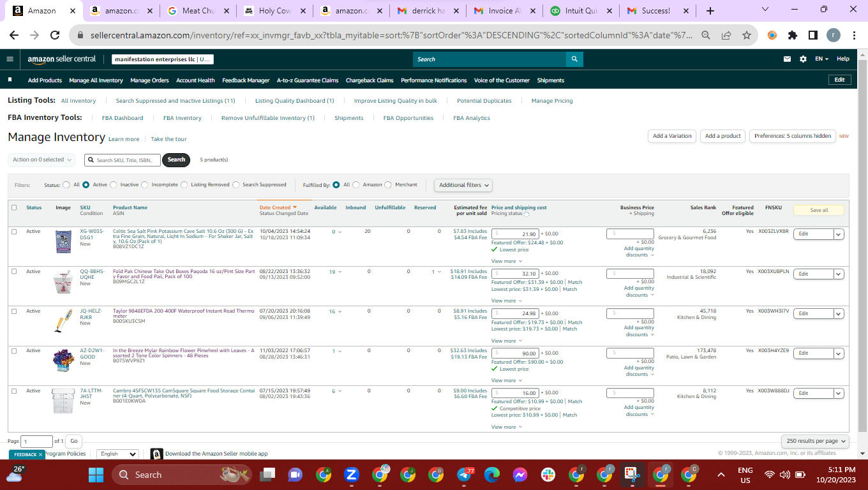Screen dimensions: 868x490
Task: Choose the Inactive status filter
Action: pyautogui.click(x=114, y=185)
